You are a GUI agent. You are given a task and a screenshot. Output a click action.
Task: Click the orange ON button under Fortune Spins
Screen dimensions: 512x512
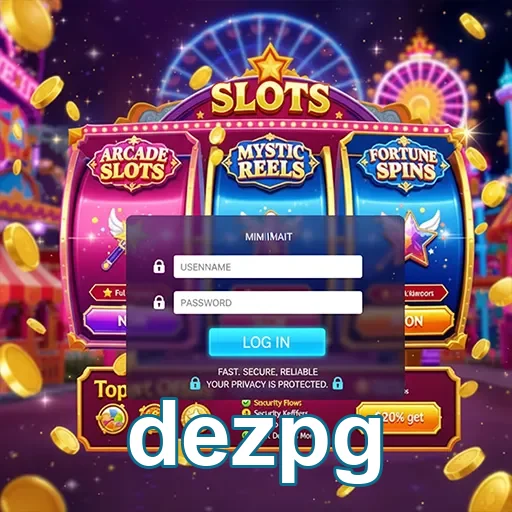tap(429, 321)
